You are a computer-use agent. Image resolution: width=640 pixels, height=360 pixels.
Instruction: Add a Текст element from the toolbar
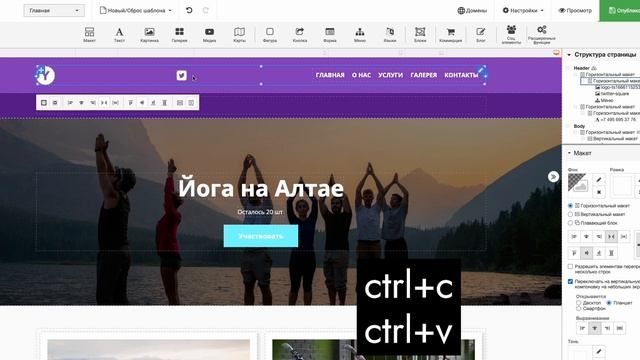(119, 35)
